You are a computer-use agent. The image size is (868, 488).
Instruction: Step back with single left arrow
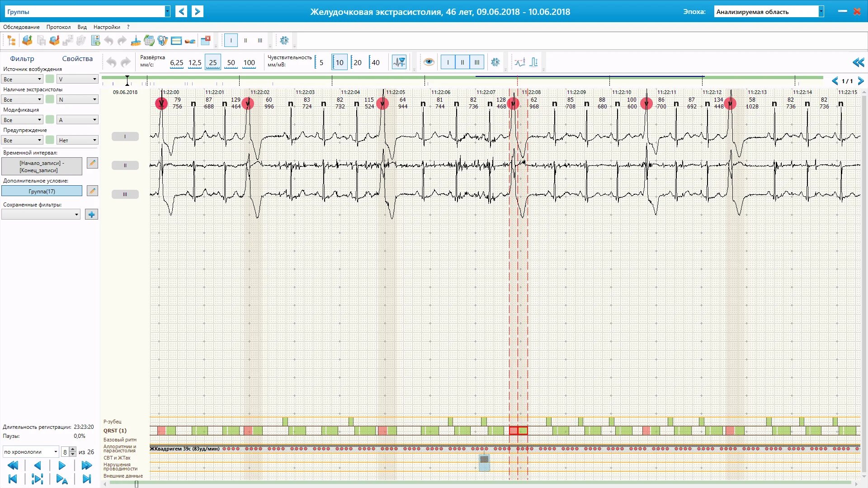click(x=38, y=465)
